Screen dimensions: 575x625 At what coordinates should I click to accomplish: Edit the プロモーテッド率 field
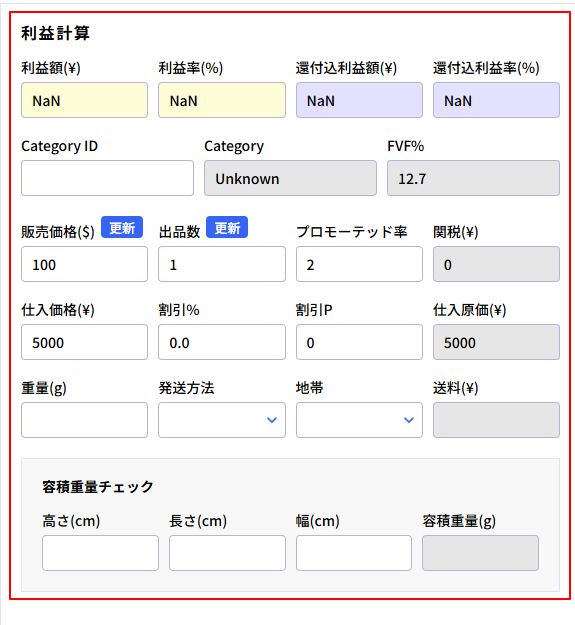pyautogui.click(x=359, y=264)
